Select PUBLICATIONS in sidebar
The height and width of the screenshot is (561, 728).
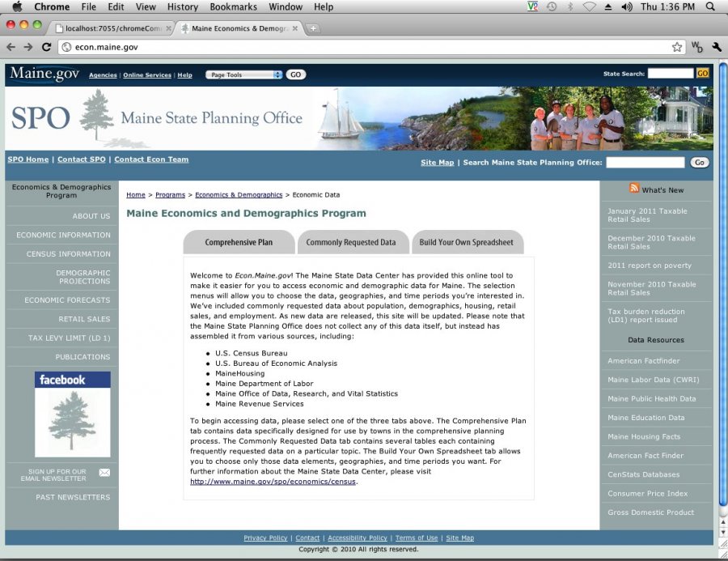pos(83,357)
